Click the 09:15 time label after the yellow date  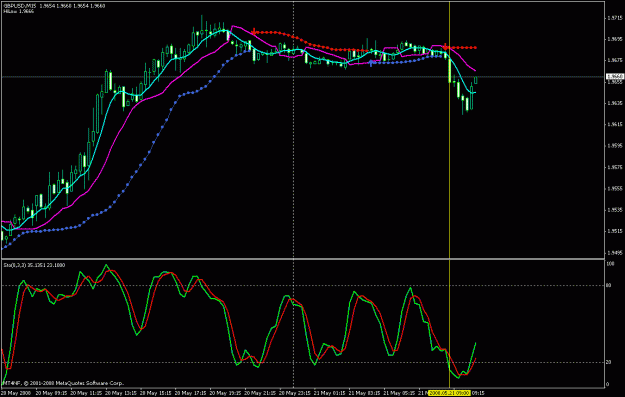pos(478,393)
